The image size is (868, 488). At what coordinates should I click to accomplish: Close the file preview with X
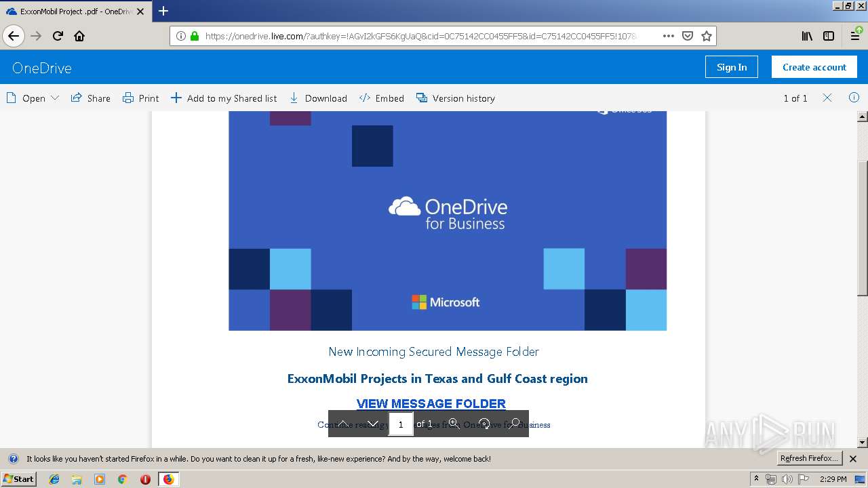(827, 98)
